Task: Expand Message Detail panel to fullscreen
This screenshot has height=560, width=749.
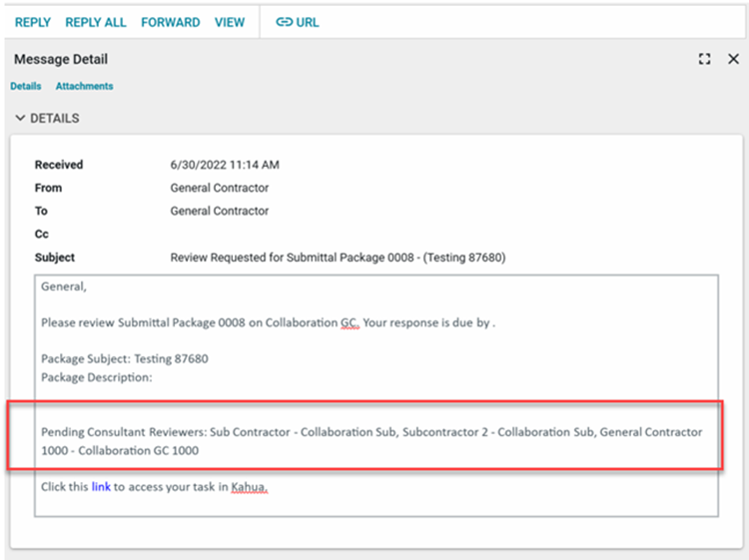Action: click(x=705, y=60)
